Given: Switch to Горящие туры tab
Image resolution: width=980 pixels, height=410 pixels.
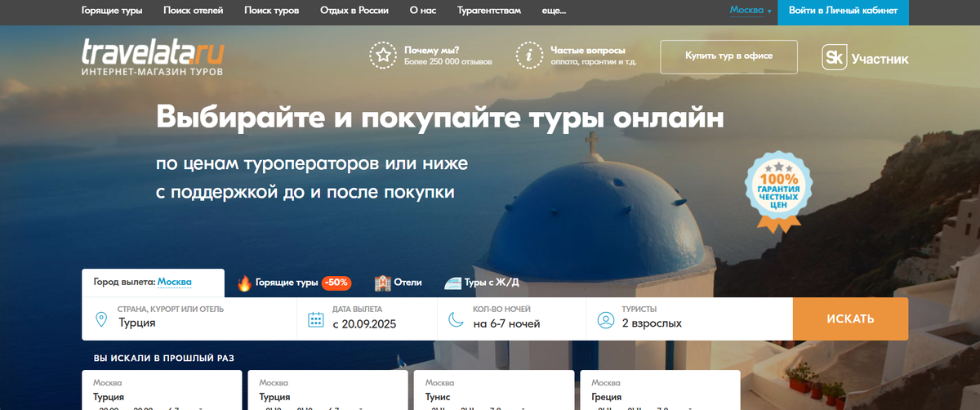Looking at the screenshot, I should pyautogui.click(x=286, y=283).
